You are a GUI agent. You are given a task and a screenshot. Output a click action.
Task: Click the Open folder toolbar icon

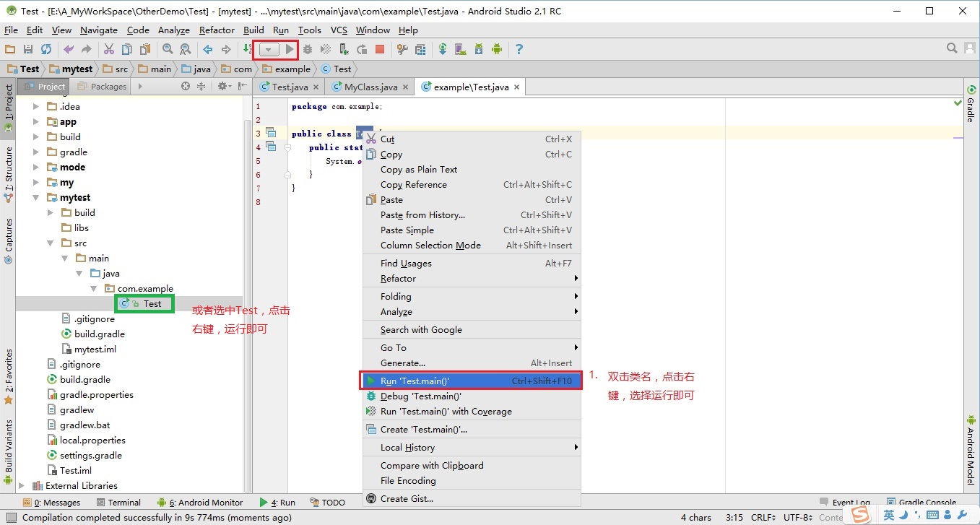tap(10, 49)
